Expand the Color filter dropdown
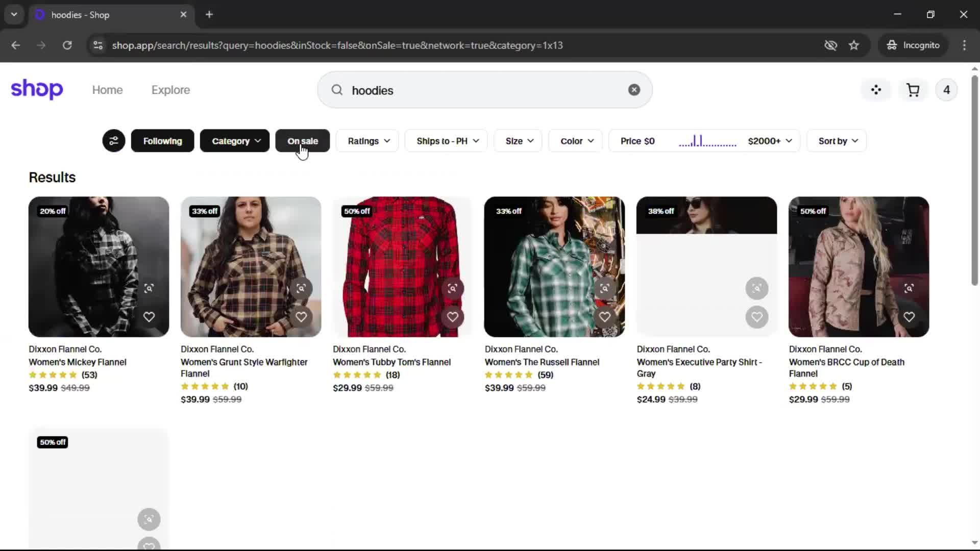The image size is (980, 551). coord(576,141)
